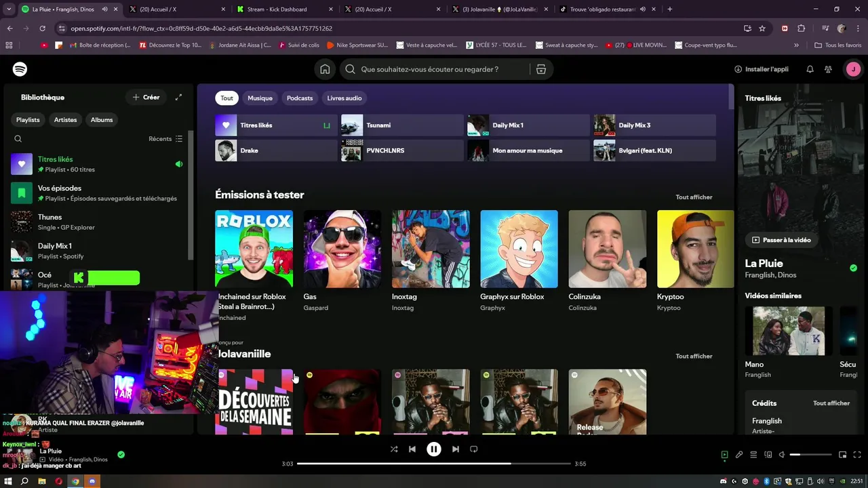Open the Récents sort dropdown
The width and height of the screenshot is (868, 488).
(165, 139)
